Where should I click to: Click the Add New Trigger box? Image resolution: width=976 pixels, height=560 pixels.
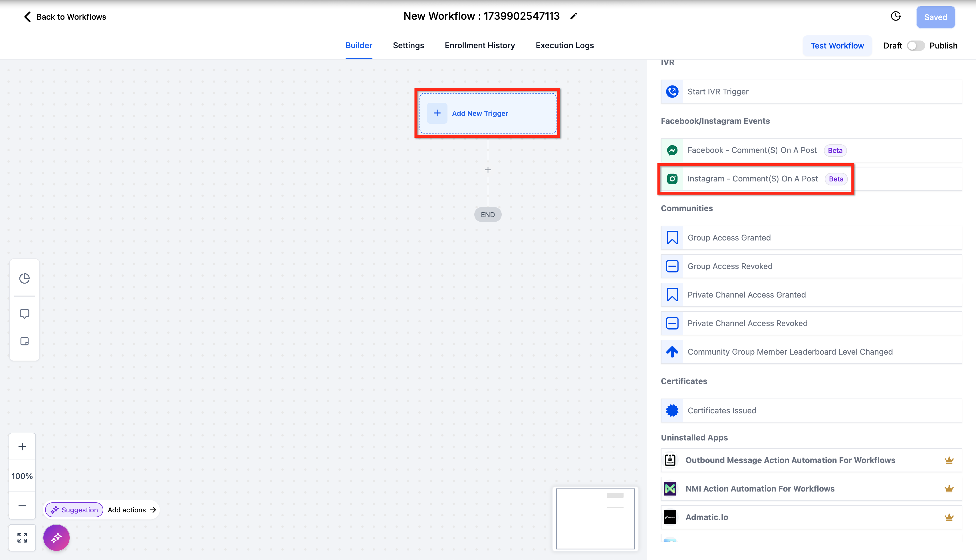point(487,113)
